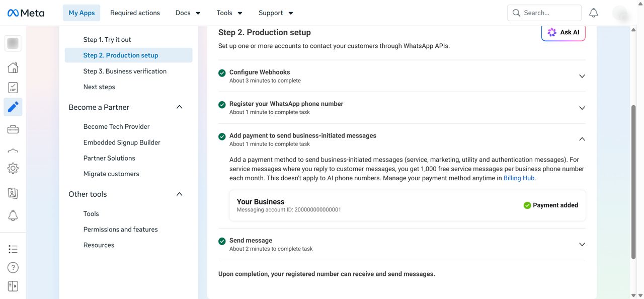Click the notifications bell in top bar
This screenshot has width=644, height=299.
[594, 13]
